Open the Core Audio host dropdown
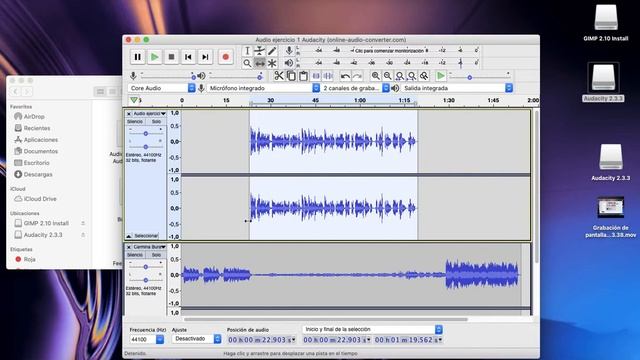Screen dimensions: 640x360 162,88
